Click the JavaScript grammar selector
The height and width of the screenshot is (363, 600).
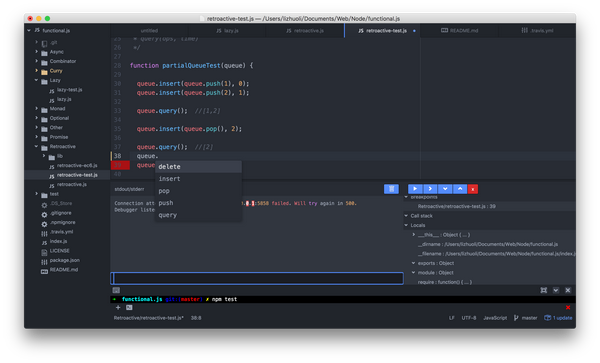[x=495, y=318]
